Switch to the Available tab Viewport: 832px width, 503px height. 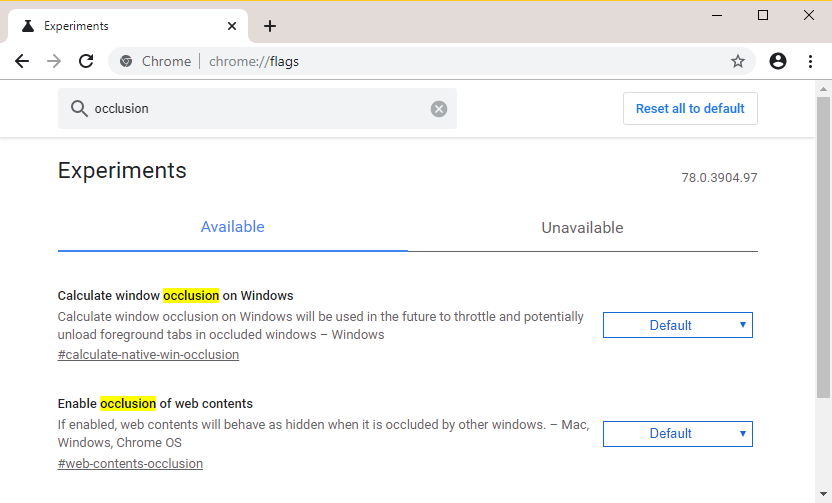pyautogui.click(x=232, y=227)
